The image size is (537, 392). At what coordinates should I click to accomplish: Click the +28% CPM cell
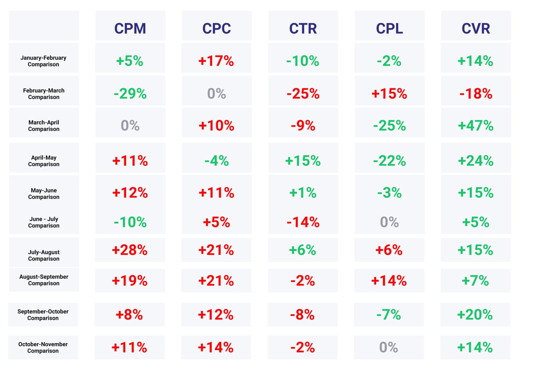130,250
